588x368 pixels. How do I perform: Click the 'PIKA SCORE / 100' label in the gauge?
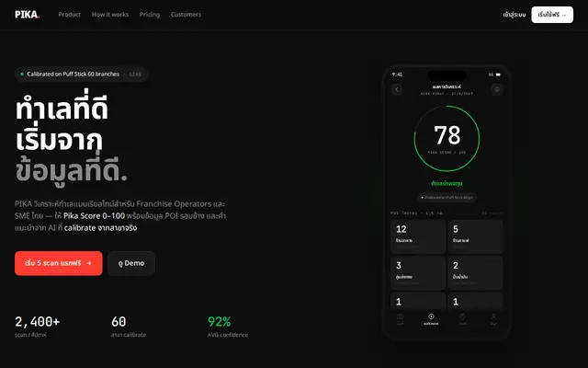[447, 153]
